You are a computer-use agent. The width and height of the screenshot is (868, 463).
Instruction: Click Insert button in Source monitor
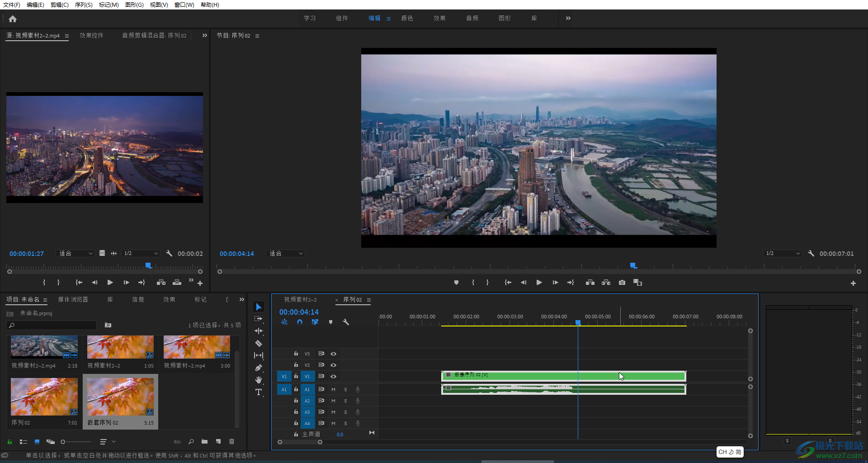pyautogui.click(x=161, y=283)
